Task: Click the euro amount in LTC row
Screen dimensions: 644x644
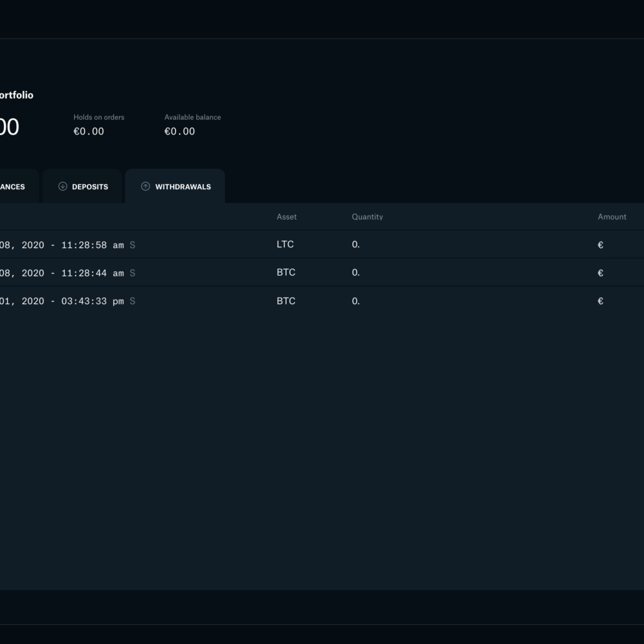Action: [x=600, y=245]
